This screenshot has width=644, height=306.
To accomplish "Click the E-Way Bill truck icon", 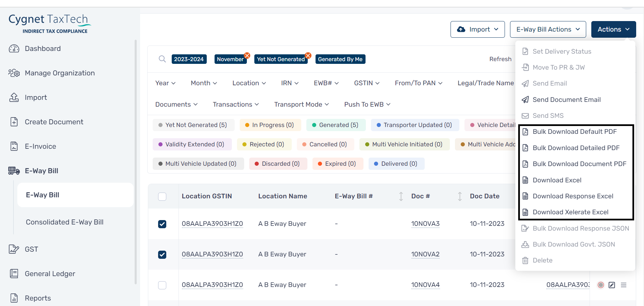I will click(14, 171).
